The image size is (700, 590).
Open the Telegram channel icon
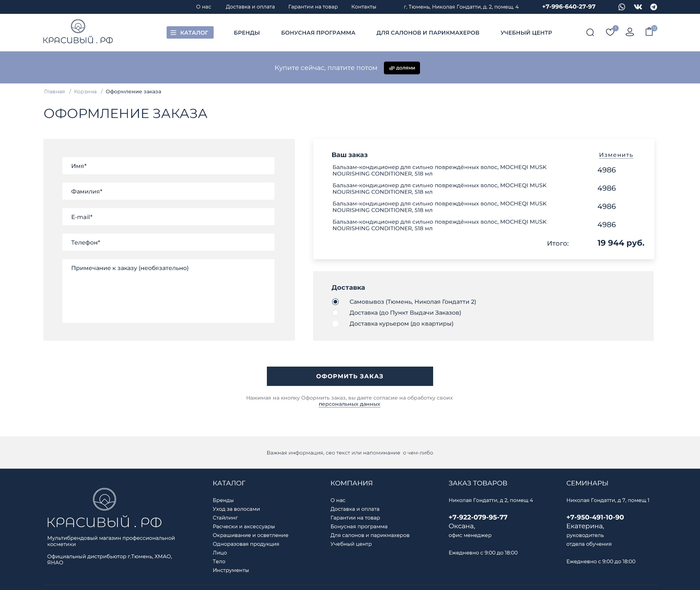tap(654, 7)
